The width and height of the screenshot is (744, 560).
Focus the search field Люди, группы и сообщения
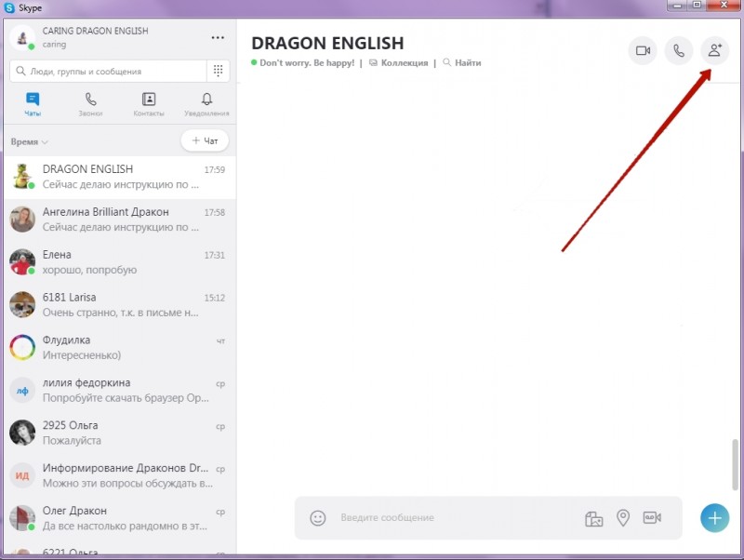click(x=108, y=72)
